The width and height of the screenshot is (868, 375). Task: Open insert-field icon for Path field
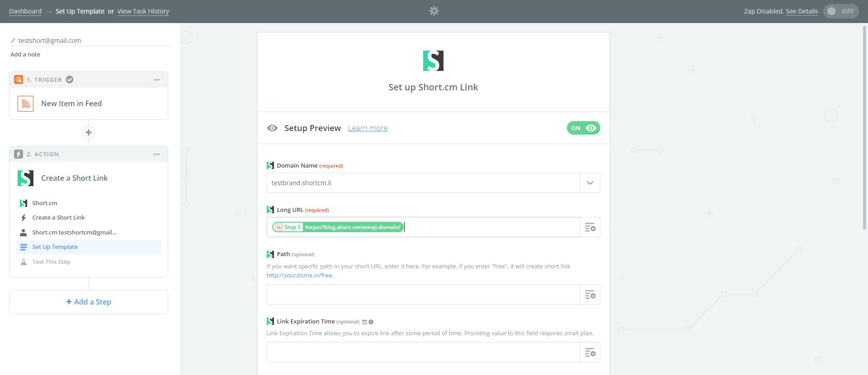point(590,295)
